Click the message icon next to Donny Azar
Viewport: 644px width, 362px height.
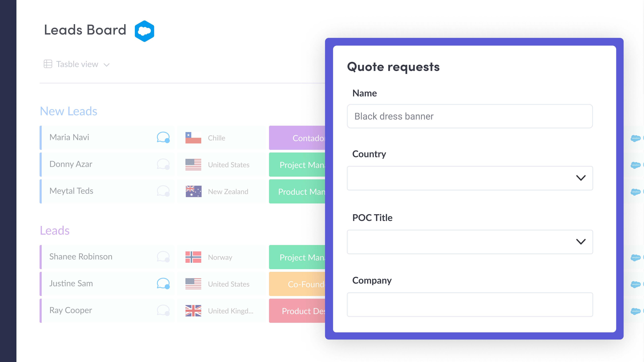163,164
